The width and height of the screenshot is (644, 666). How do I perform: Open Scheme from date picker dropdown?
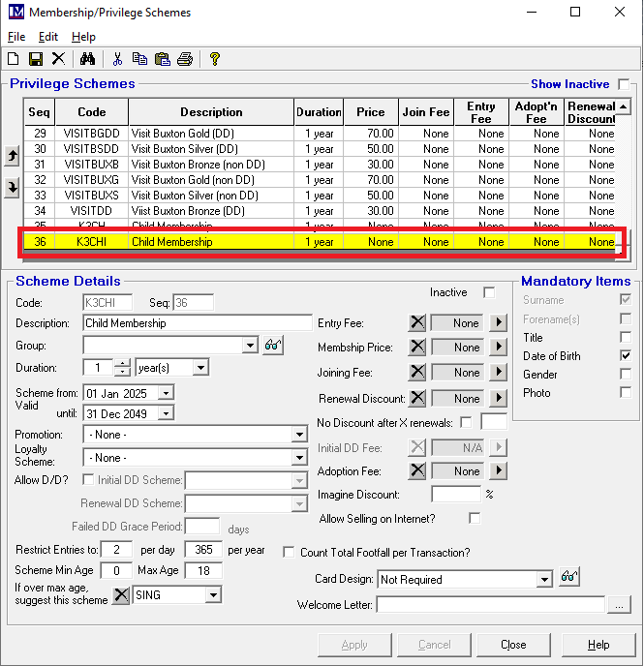tap(166, 393)
